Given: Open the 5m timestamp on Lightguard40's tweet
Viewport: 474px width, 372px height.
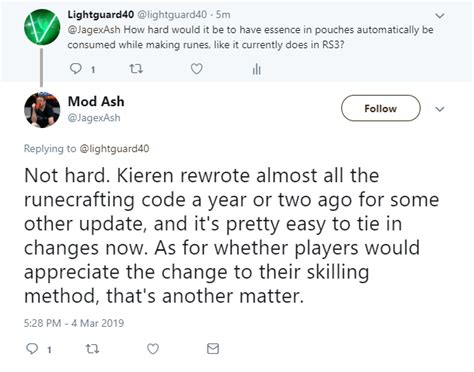Looking at the screenshot, I should [223, 15].
